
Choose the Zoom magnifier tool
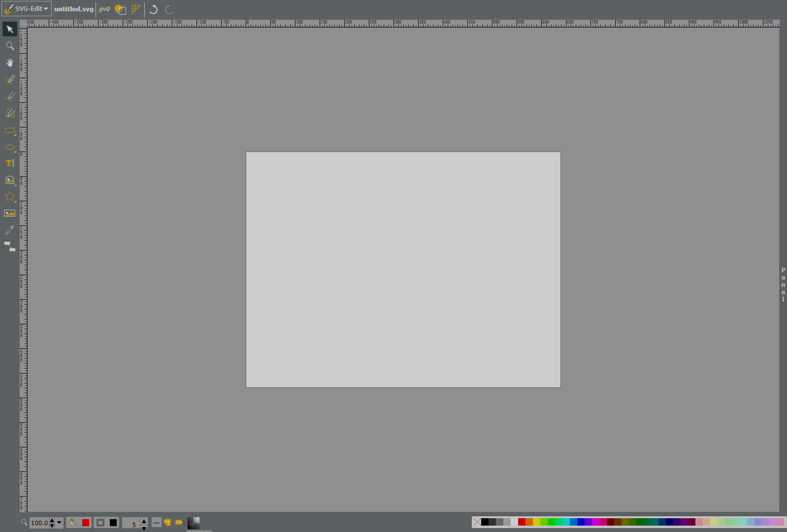pyautogui.click(x=10, y=46)
